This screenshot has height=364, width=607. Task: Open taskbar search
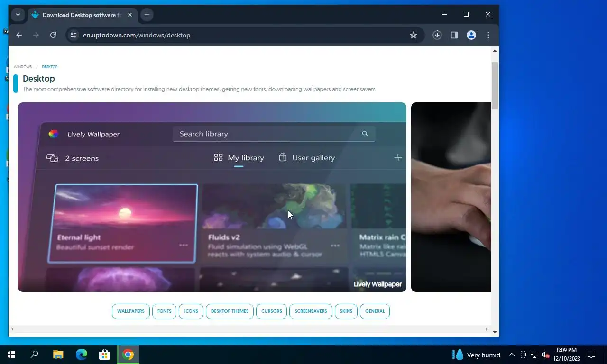34,355
